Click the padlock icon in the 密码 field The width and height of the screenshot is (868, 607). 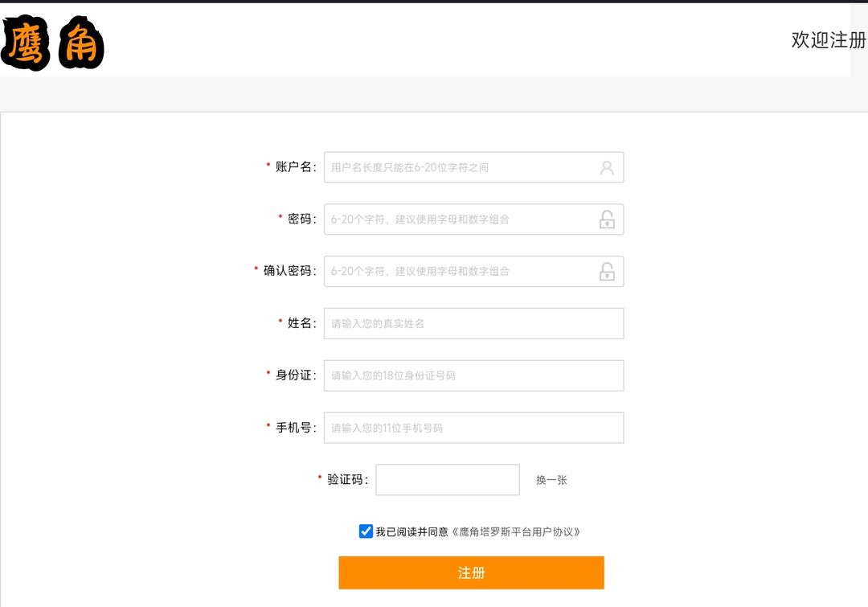pyautogui.click(x=607, y=219)
